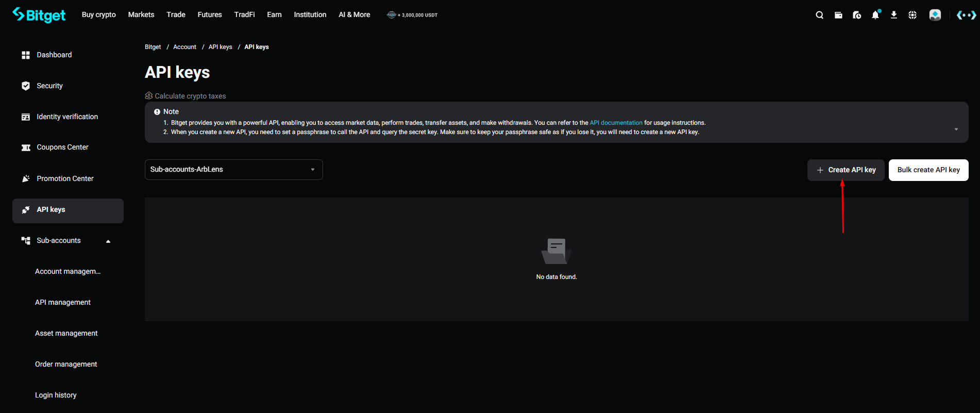Open Dashboard in sidebar
Viewport: 980px width, 413px height.
pyautogui.click(x=68, y=55)
